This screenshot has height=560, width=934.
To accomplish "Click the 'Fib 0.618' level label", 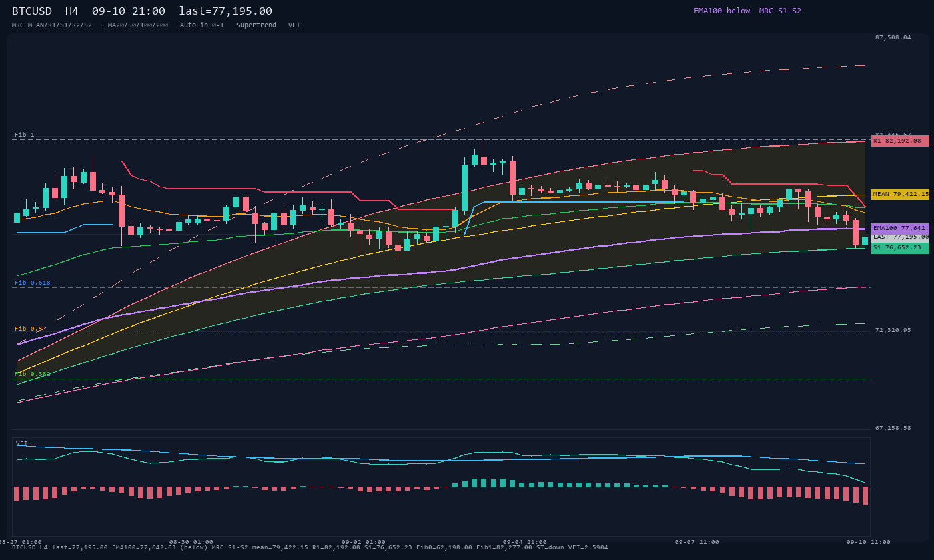I will [x=33, y=283].
